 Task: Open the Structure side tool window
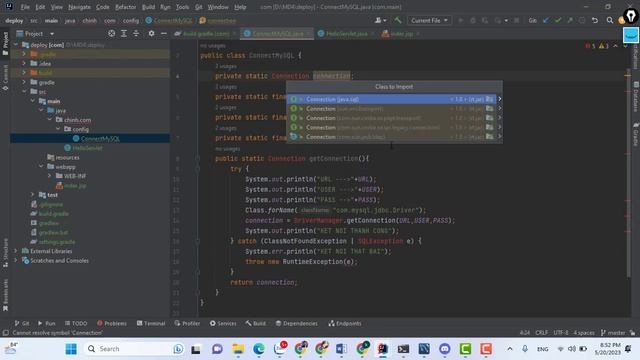pos(5,253)
